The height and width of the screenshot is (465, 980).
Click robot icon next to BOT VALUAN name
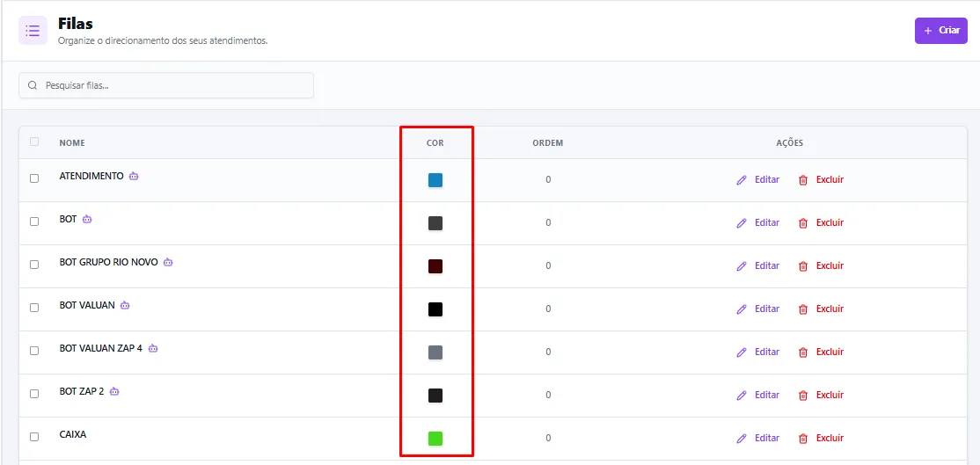point(125,305)
